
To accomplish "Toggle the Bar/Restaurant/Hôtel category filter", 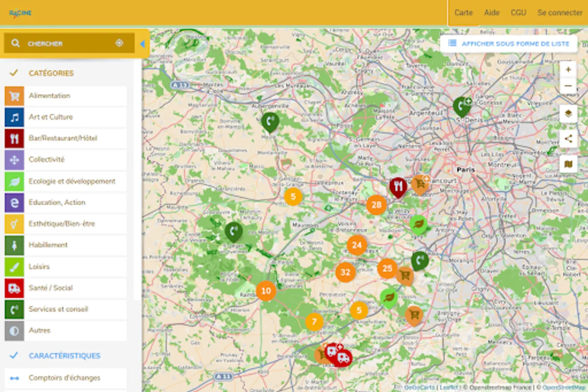I will point(66,139).
